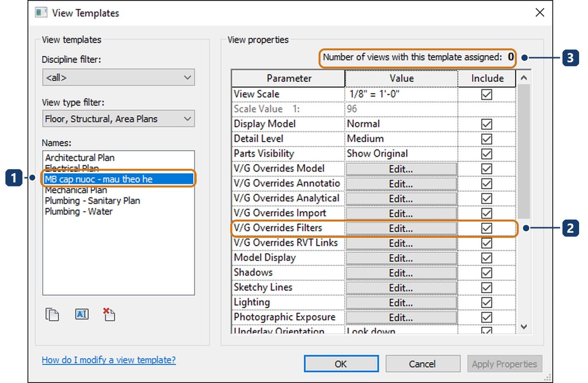
Task: Click the Delete view template icon
Action: [109, 314]
